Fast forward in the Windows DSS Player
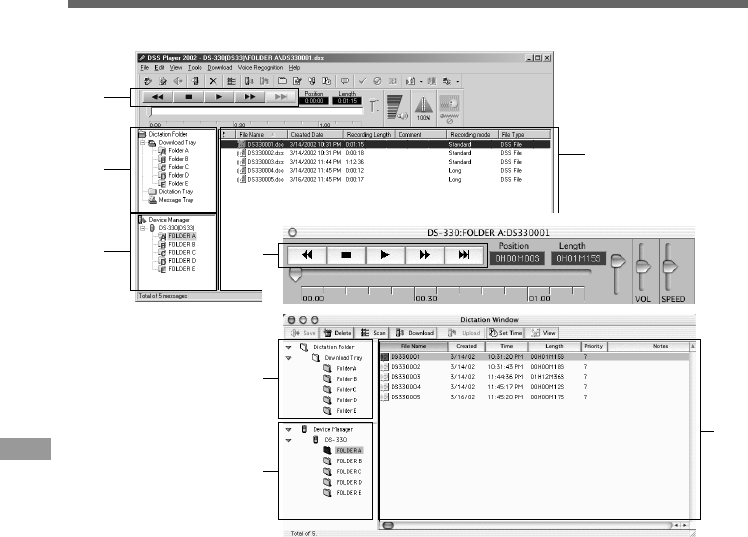748x537 pixels. point(249,97)
